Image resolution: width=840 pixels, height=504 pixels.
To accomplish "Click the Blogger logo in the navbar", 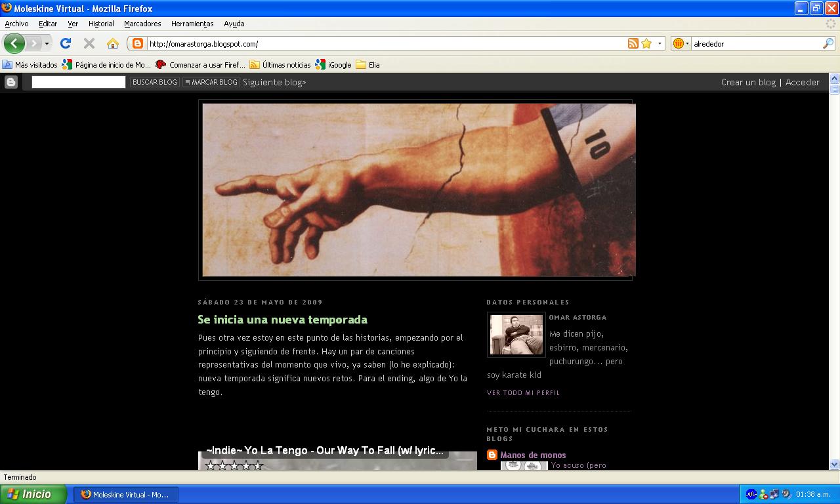I will click(11, 82).
